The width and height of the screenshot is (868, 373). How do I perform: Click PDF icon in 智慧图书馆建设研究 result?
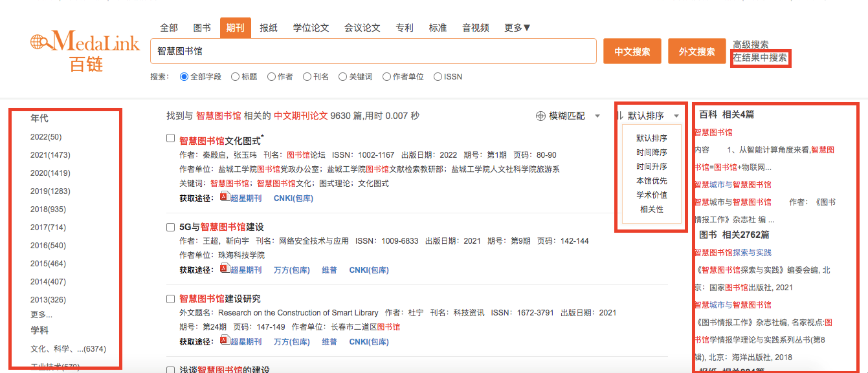click(x=225, y=341)
